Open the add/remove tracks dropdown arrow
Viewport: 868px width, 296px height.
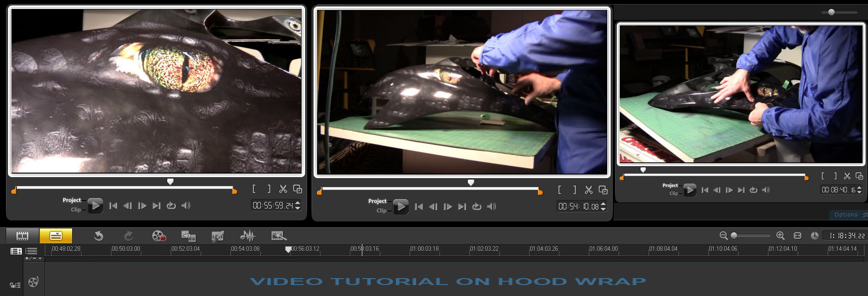pos(40,258)
